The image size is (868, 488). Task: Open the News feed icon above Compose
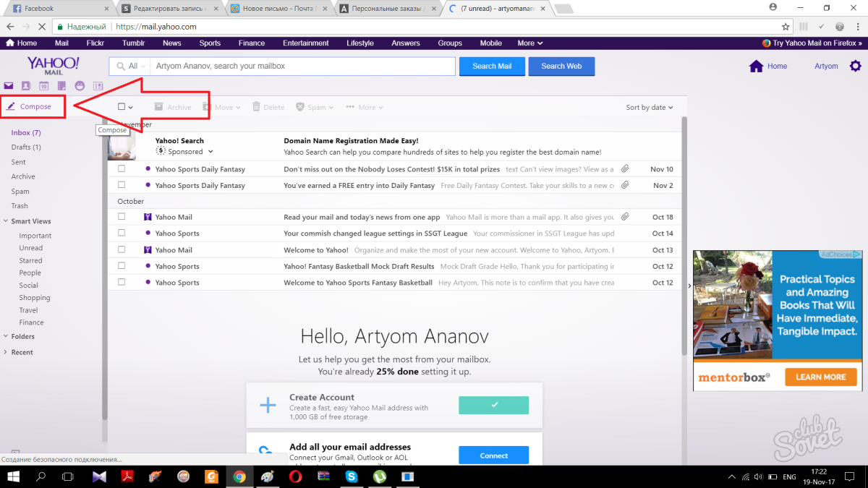pos(98,87)
